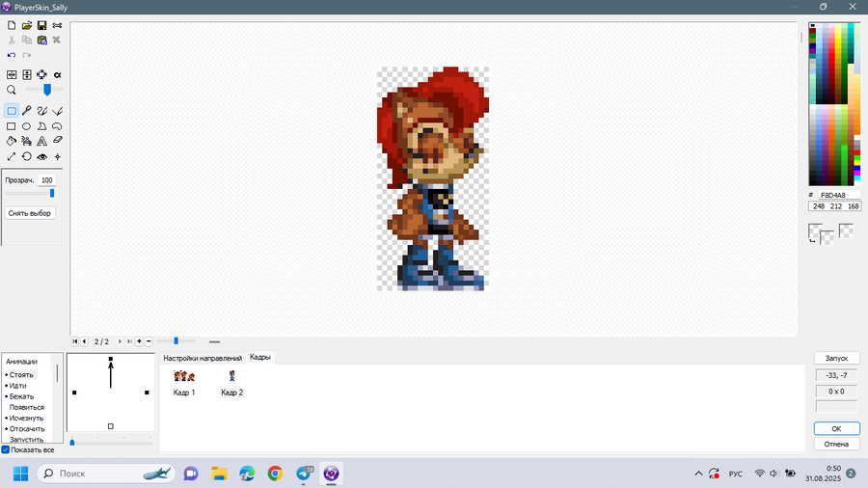
Task: Select the Spray tool
Action: [x=27, y=141]
